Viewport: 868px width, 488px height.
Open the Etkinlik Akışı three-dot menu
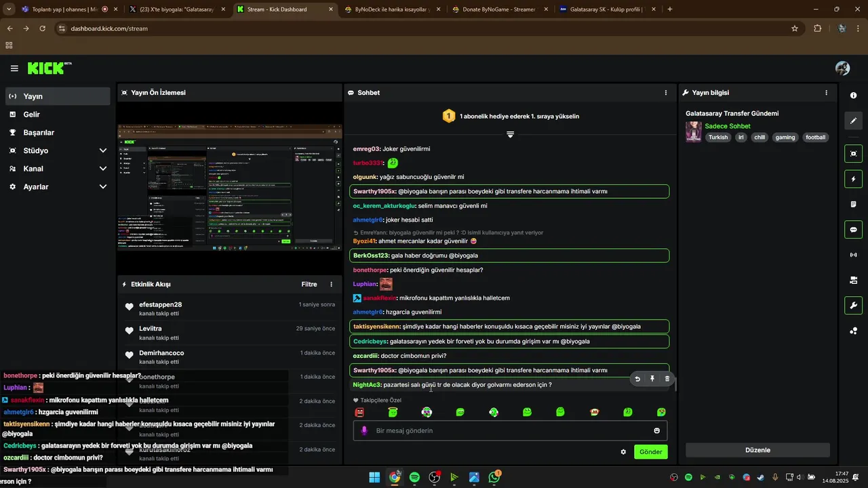(x=332, y=284)
